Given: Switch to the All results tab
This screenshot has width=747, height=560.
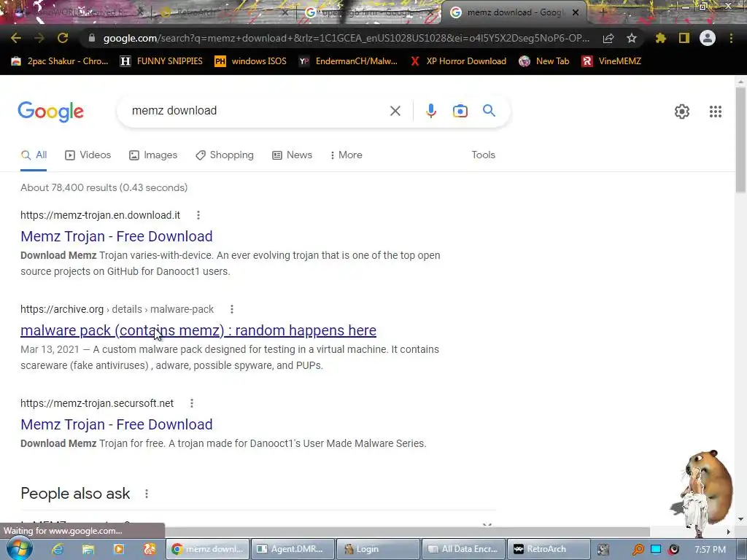Looking at the screenshot, I should (x=34, y=155).
